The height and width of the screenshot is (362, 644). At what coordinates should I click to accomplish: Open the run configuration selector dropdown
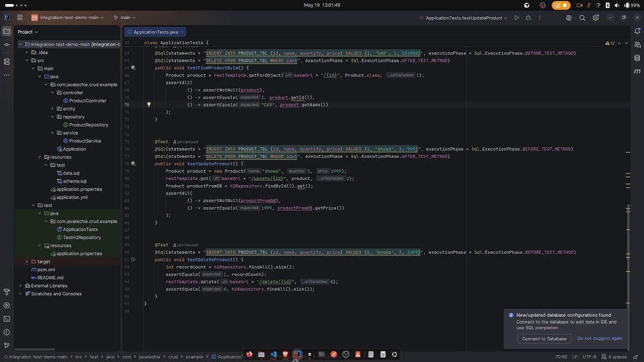point(464,18)
